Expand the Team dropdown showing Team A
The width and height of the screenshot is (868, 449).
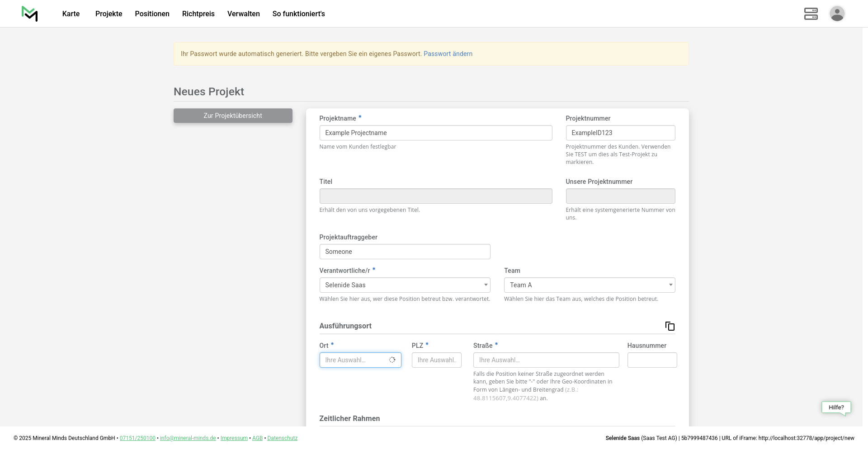coord(589,285)
